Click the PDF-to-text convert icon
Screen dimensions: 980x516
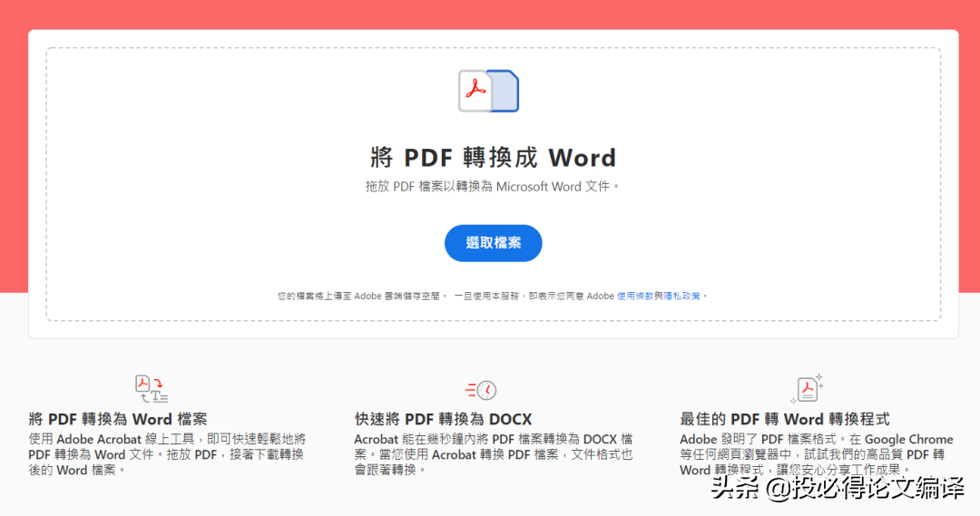tap(152, 388)
